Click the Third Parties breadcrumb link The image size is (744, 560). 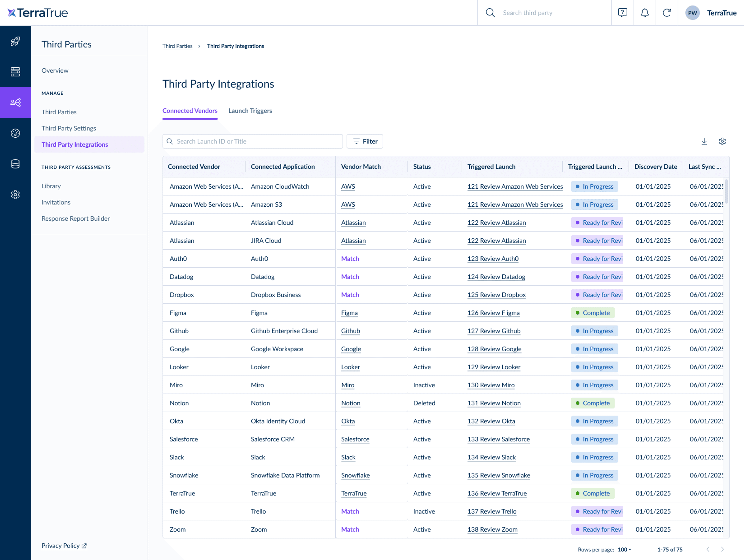(x=177, y=46)
